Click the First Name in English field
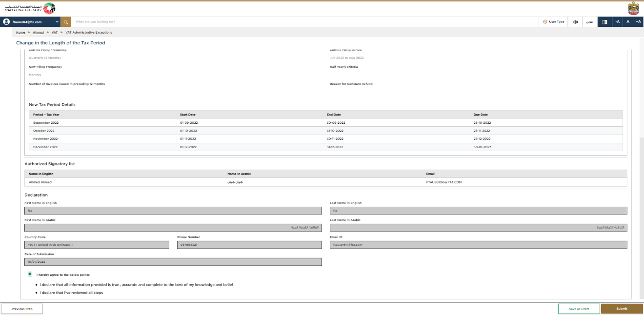Viewport: 644px width, 315px height. click(173, 211)
